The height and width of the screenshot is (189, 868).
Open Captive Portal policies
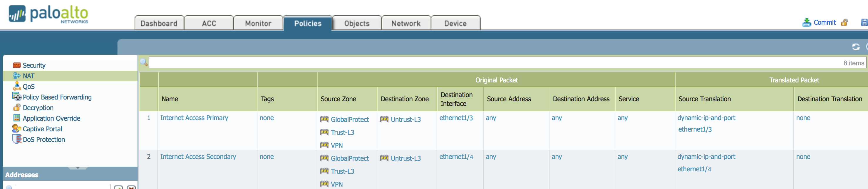[x=42, y=129]
